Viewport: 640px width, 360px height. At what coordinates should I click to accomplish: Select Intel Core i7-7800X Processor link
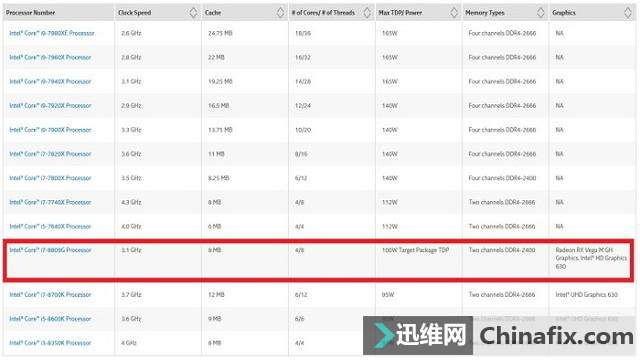(50, 178)
